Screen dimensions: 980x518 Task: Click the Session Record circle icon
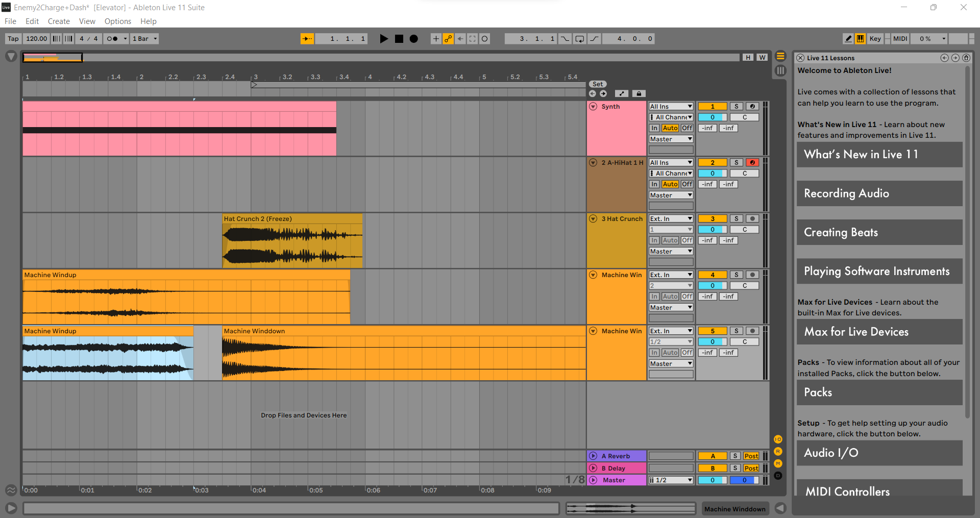click(485, 39)
